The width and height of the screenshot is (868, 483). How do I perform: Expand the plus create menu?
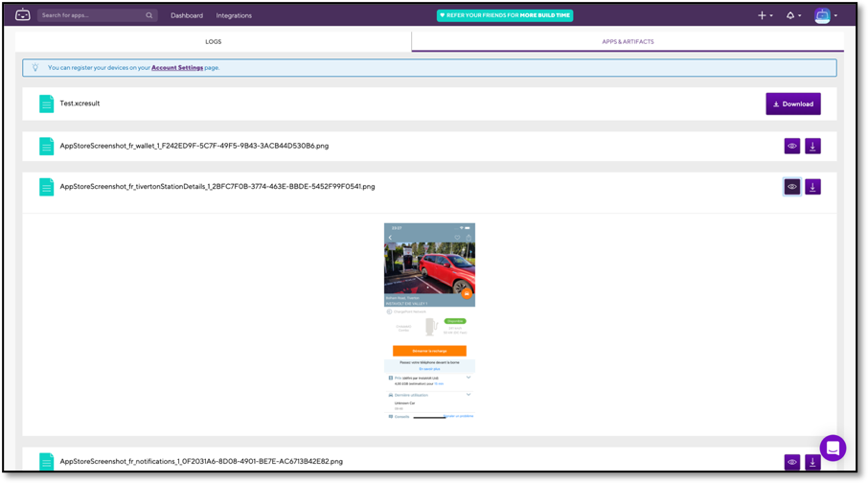tap(763, 15)
